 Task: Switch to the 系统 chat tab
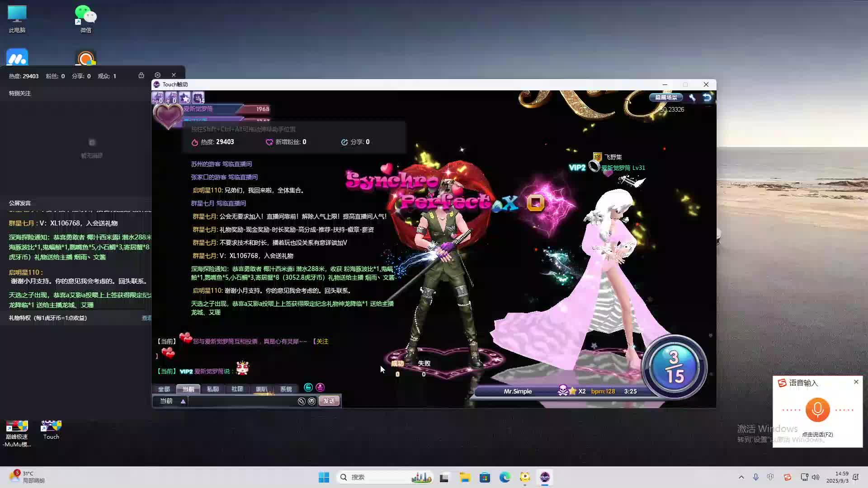pyautogui.click(x=286, y=389)
